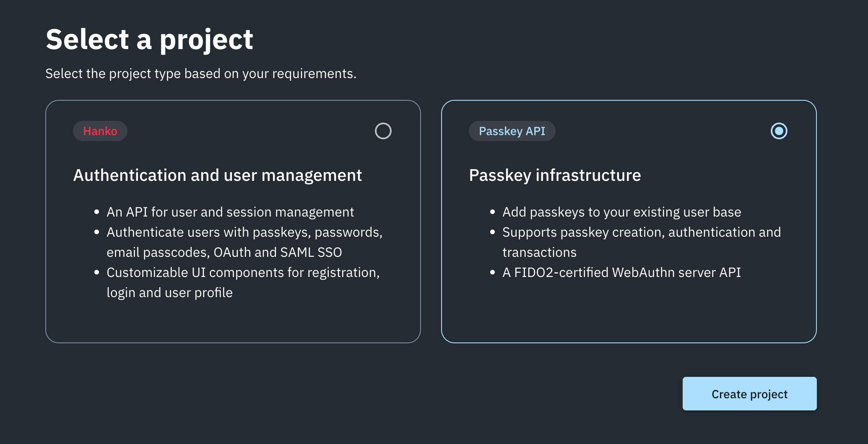Confirm selection with Create project
868x444 pixels.
point(749,394)
